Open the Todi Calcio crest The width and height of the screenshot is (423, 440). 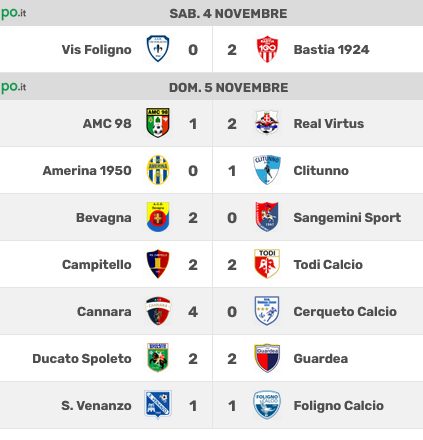[x=267, y=264]
